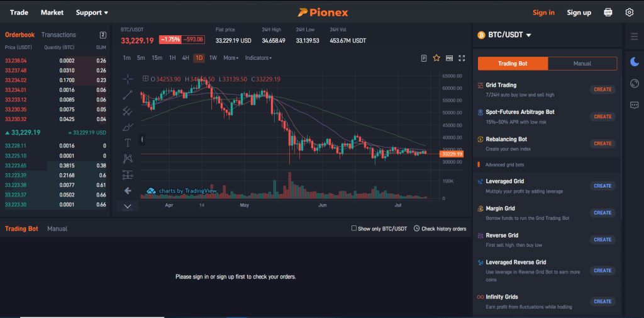This screenshot has width=644, height=318.
Task: Click the Sign in link
Action: (x=543, y=13)
